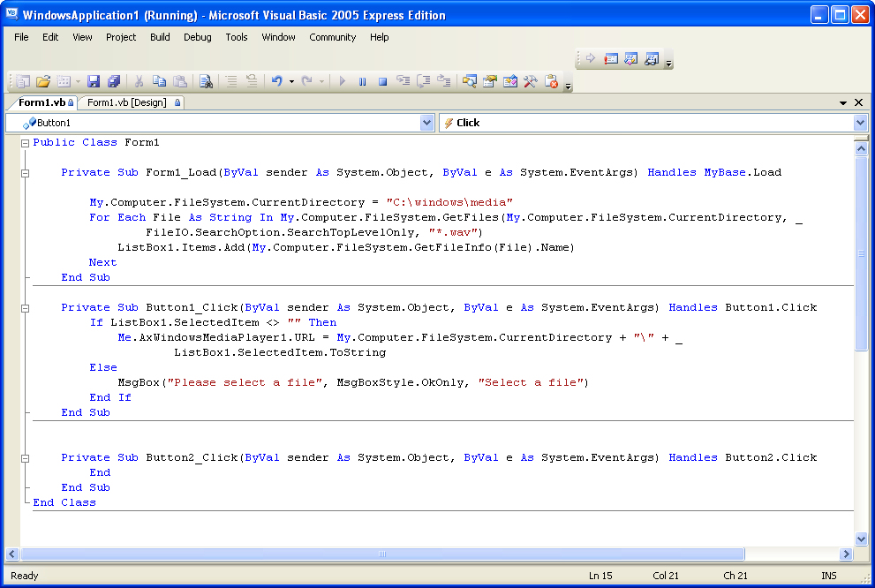Image resolution: width=875 pixels, height=588 pixels.
Task: Open the Project menu
Action: [x=121, y=37]
